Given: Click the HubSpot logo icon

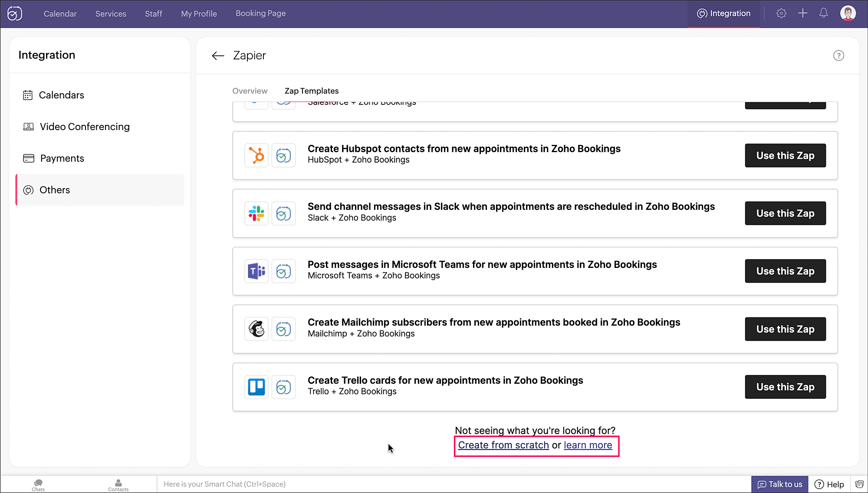Looking at the screenshot, I should click(x=256, y=155).
